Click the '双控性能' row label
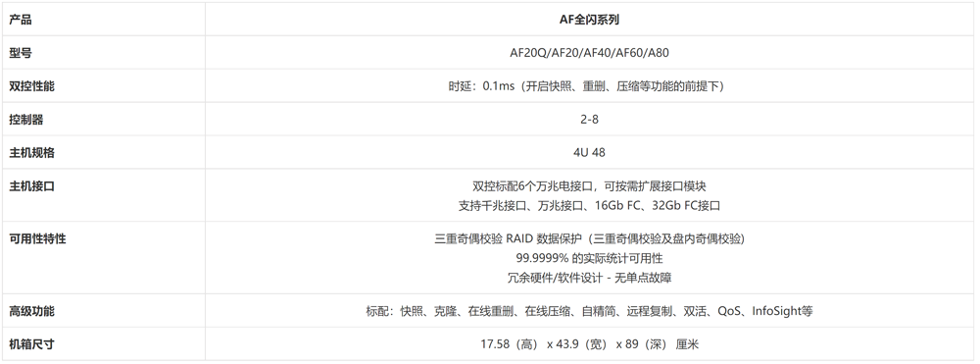This screenshot has height=364, width=980. 31,86
